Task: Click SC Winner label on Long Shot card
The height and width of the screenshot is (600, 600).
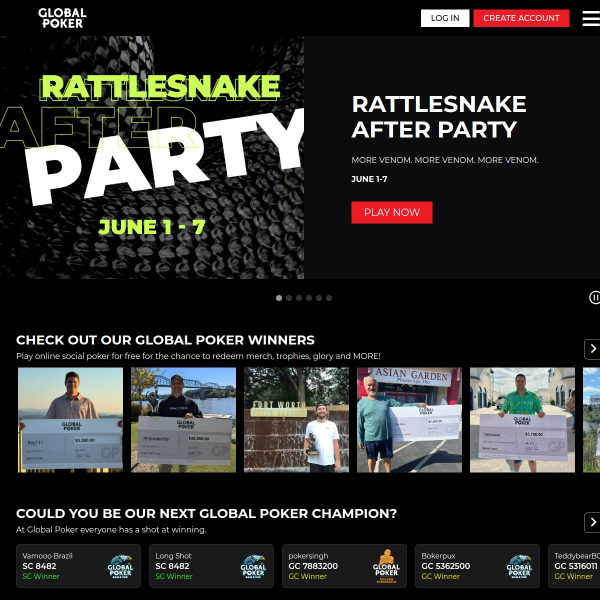Action: click(174, 576)
